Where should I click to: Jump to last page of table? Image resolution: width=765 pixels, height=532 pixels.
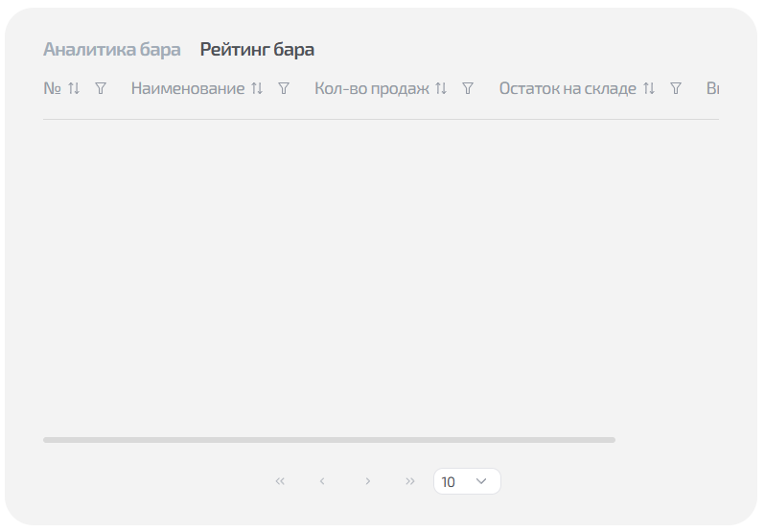410,481
